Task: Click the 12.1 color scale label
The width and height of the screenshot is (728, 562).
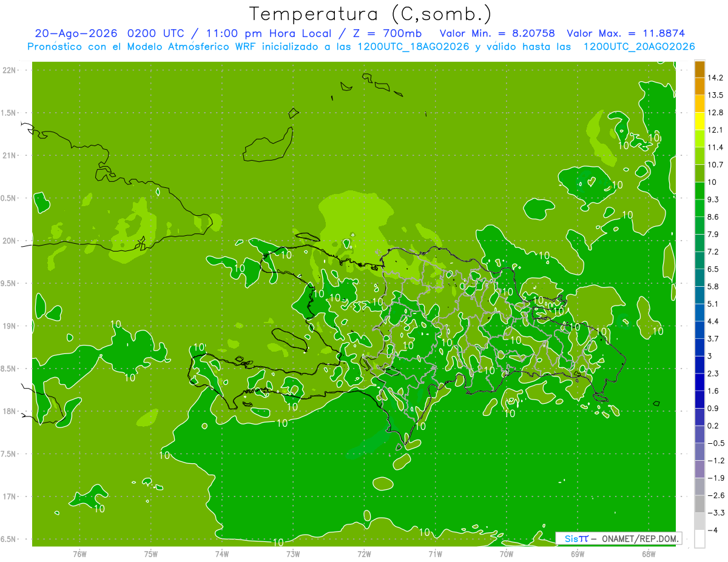Action: click(x=715, y=130)
